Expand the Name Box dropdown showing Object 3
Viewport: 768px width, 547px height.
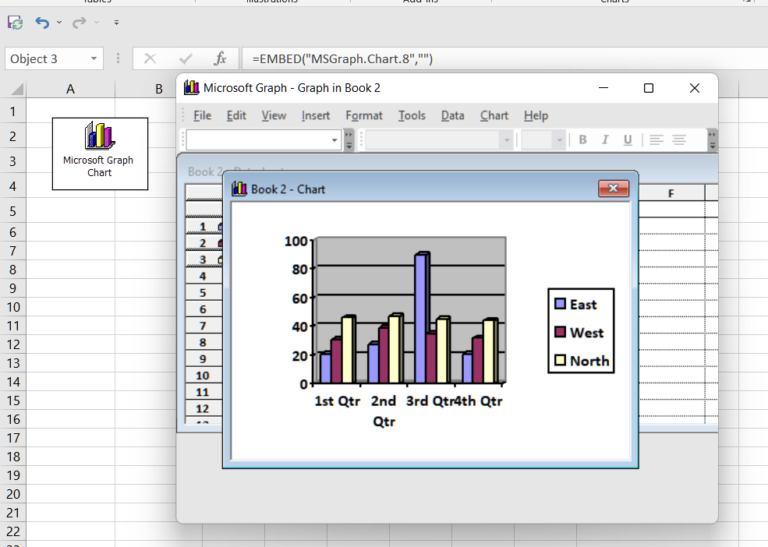coord(93,59)
